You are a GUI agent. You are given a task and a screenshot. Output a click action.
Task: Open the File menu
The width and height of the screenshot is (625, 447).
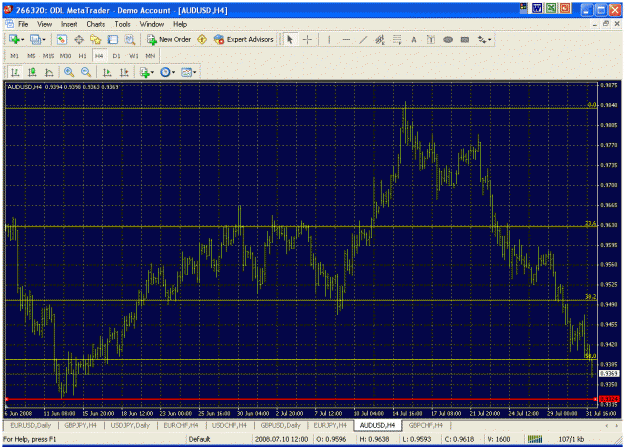point(23,24)
